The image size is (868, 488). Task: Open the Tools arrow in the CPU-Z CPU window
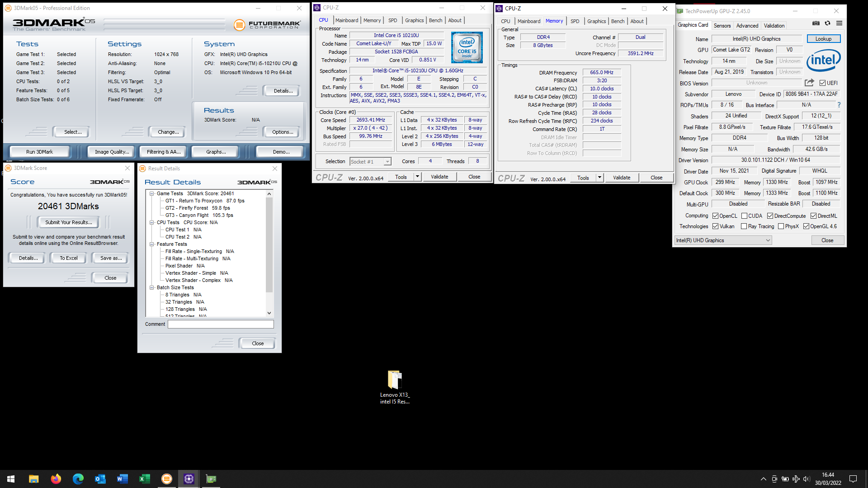click(x=418, y=177)
